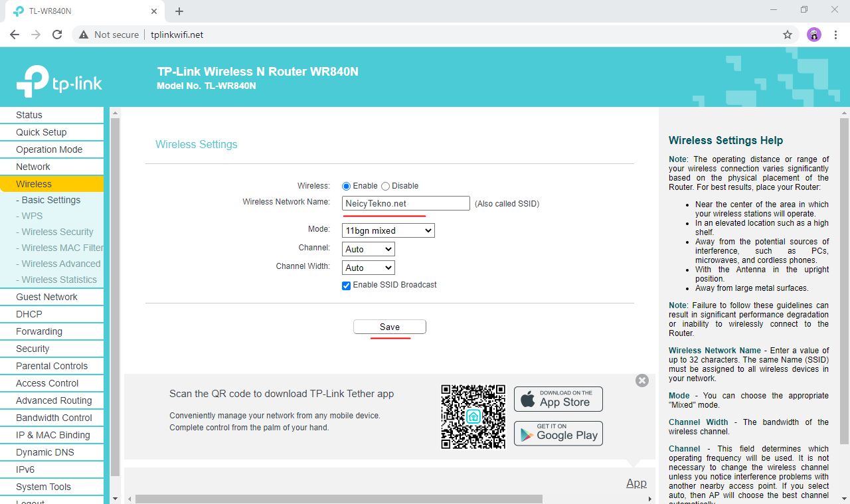Click the Get it on Google Play badge
This screenshot has height=504, width=850.
pos(558,433)
